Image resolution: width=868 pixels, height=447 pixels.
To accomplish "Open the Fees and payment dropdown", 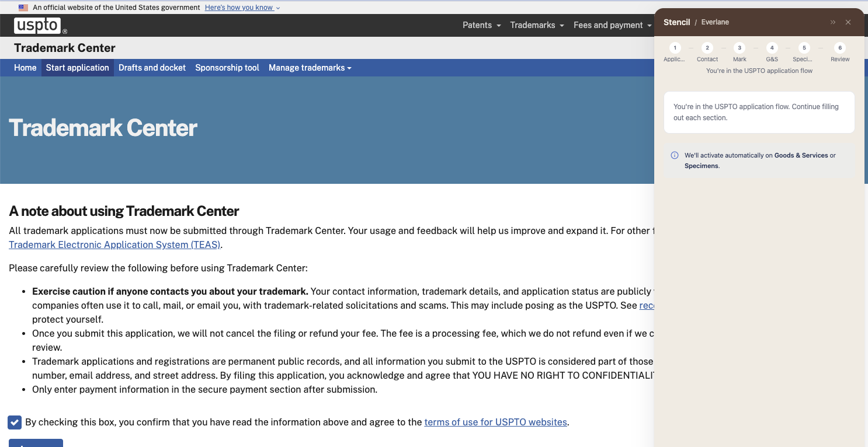I will (612, 25).
